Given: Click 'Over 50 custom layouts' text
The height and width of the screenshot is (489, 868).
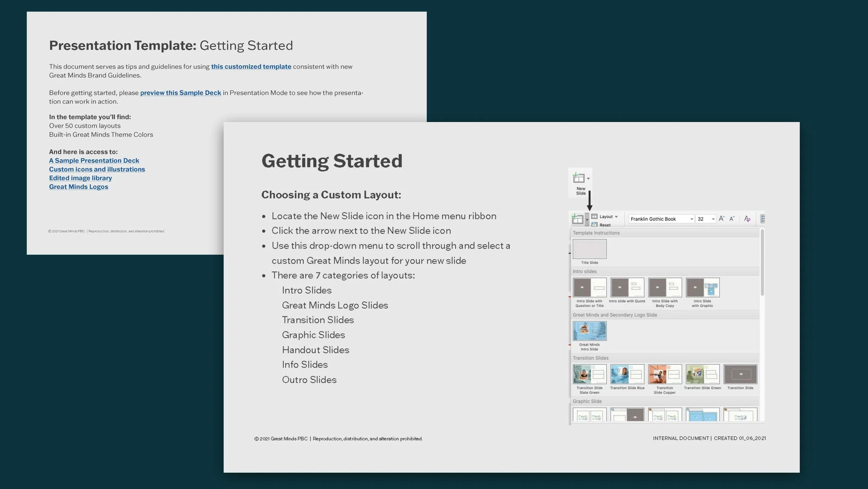Looking at the screenshot, I should pyautogui.click(x=85, y=126).
